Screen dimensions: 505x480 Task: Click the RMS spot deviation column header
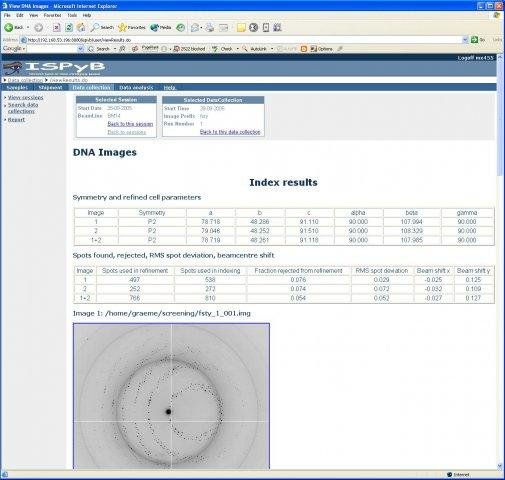point(382,271)
